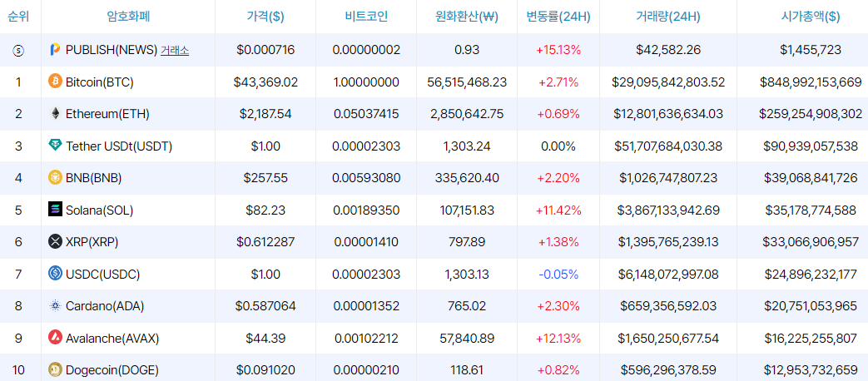Click the USDC(USDC) name text
Viewport: 868px width, 381px height.
(x=102, y=274)
